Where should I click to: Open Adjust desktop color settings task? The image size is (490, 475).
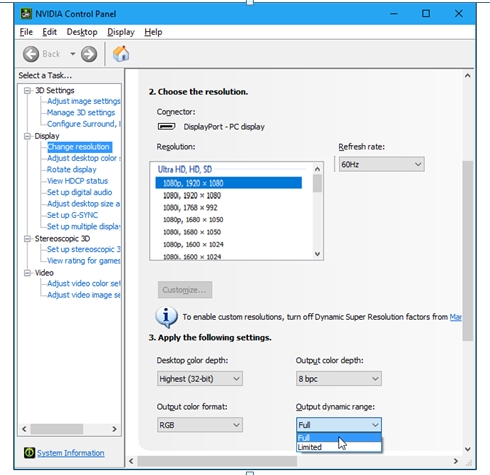point(84,158)
